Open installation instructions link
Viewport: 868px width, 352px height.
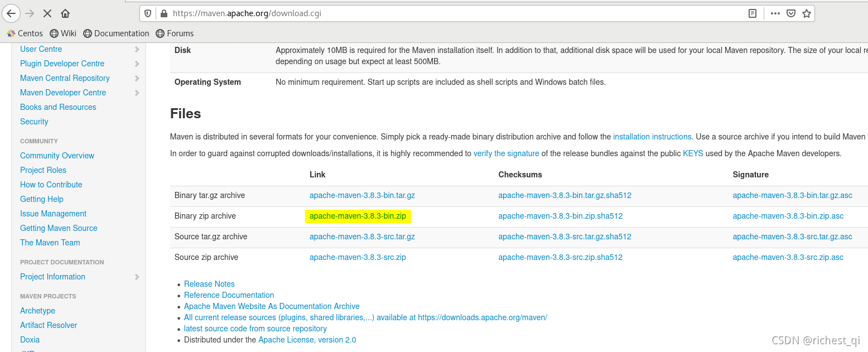[x=653, y=137]
